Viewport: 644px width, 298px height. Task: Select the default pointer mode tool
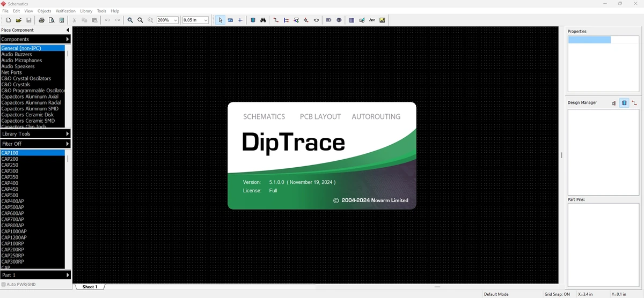point(221,20)
